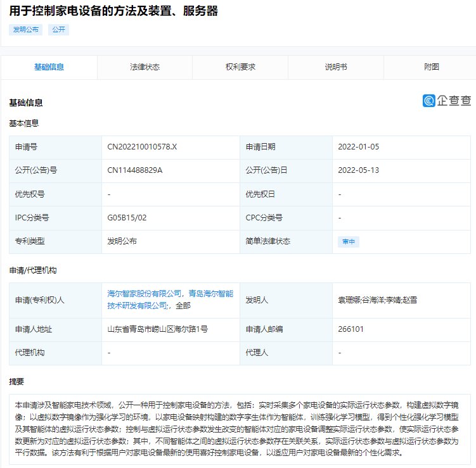
Task: Select the 说明书 tab
Action: 336,67
